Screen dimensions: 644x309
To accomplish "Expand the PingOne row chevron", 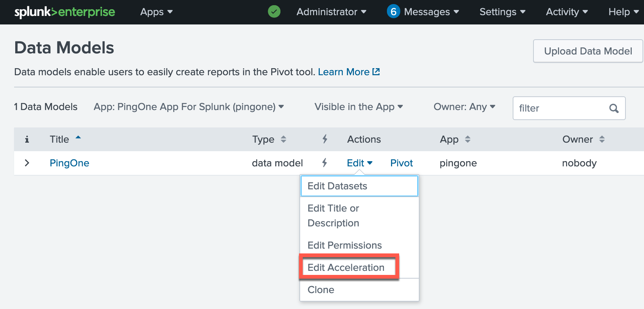I will tap(27, 163).
